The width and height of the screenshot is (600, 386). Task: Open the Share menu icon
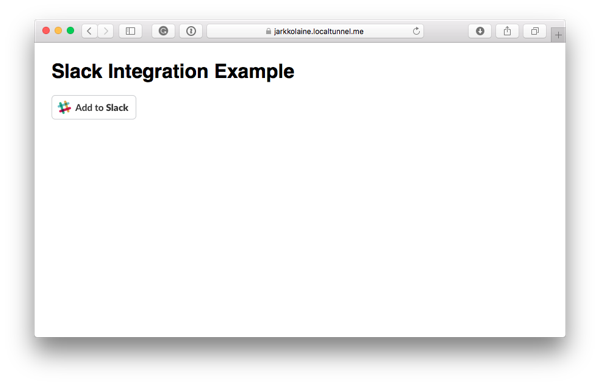tap(507, 31)
